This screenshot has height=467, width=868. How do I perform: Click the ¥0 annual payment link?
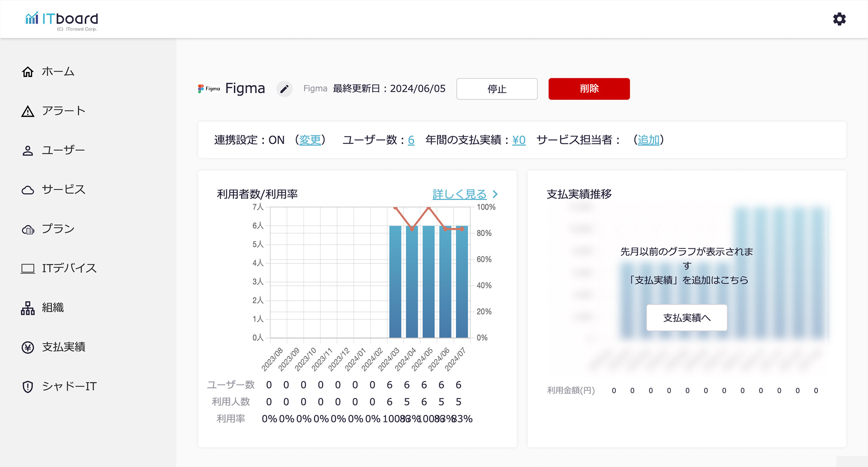(519, 140)
